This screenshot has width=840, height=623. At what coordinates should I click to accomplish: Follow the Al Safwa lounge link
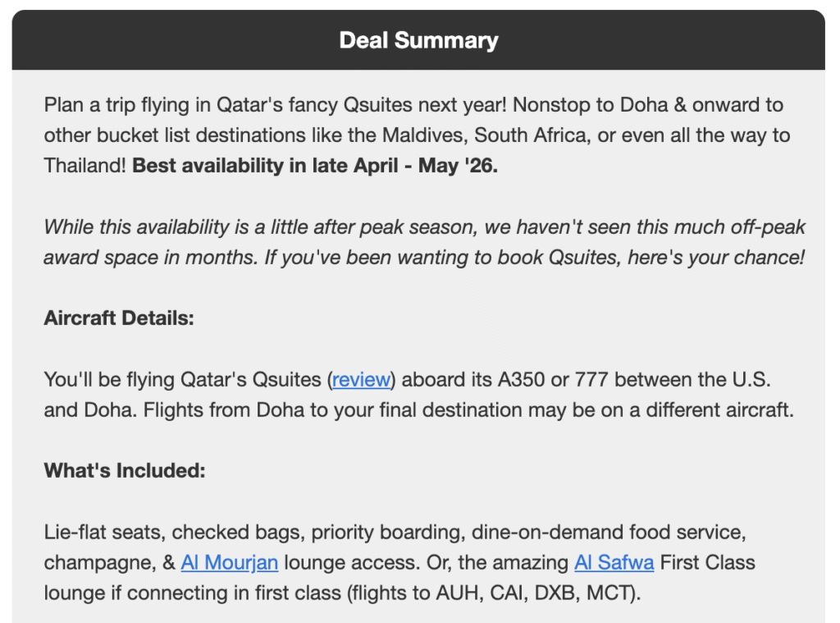point(614,562)
